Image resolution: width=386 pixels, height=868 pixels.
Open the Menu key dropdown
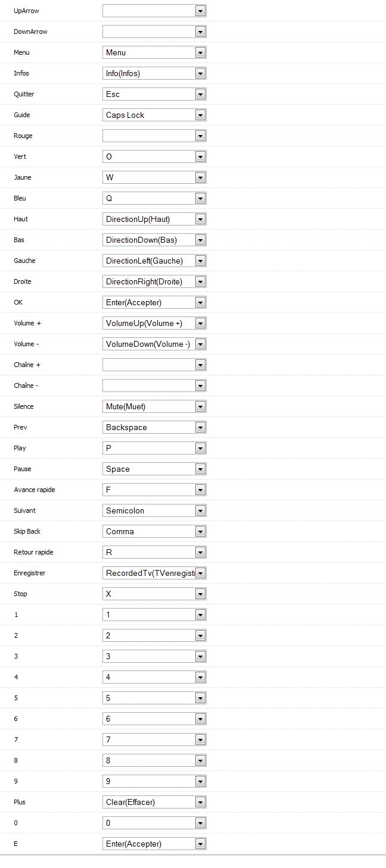point(154,52)
